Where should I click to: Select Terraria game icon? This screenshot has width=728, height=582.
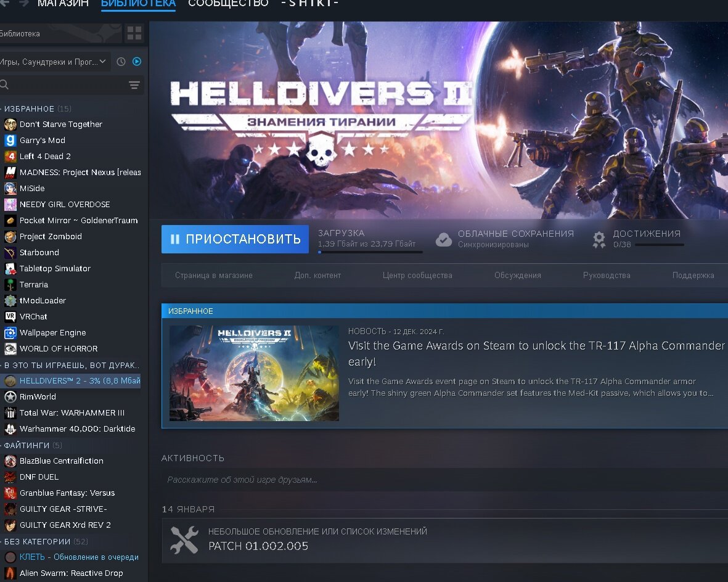coord(10,284)
